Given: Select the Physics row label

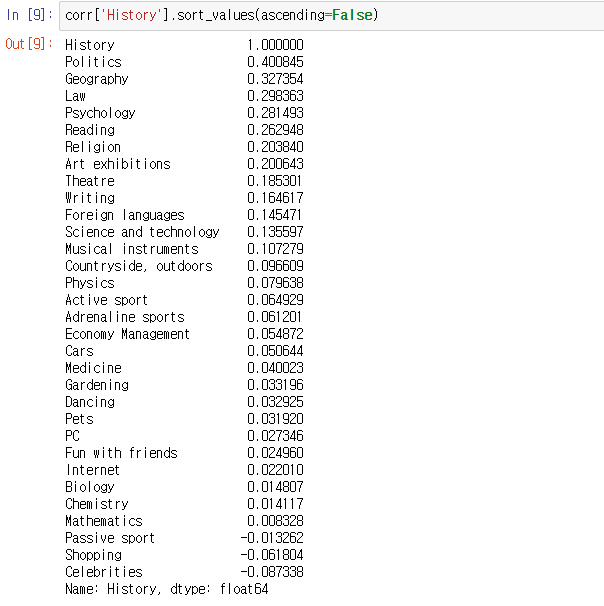Looking at the screenshot, I should pos(90,283).
